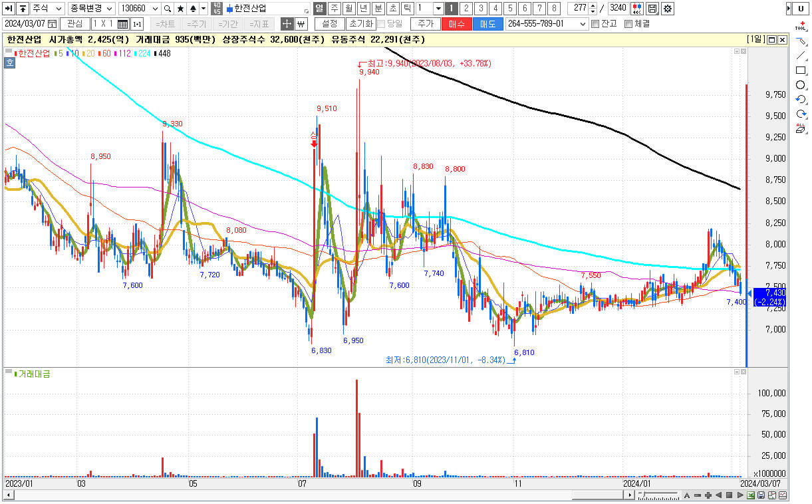The image size is (812, 504).
Task: Click the eraser delete drawings tool
Action: click(801, 128)
